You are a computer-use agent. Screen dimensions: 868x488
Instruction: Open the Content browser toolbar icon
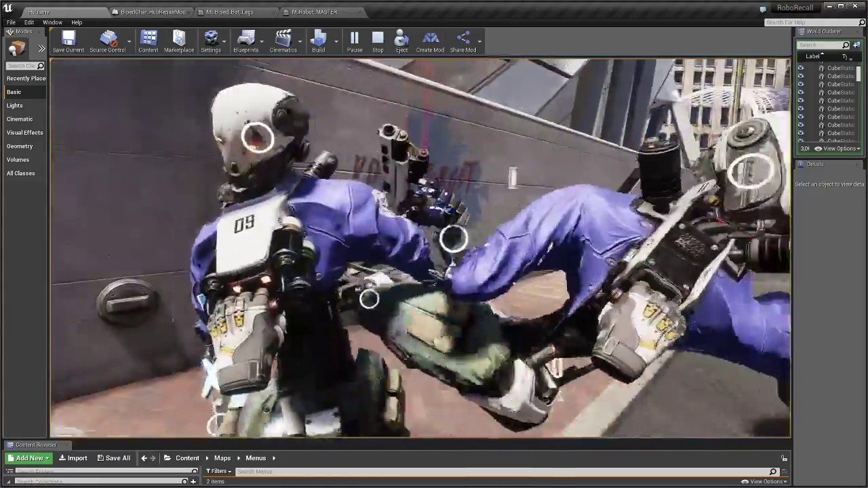point(149,38)
